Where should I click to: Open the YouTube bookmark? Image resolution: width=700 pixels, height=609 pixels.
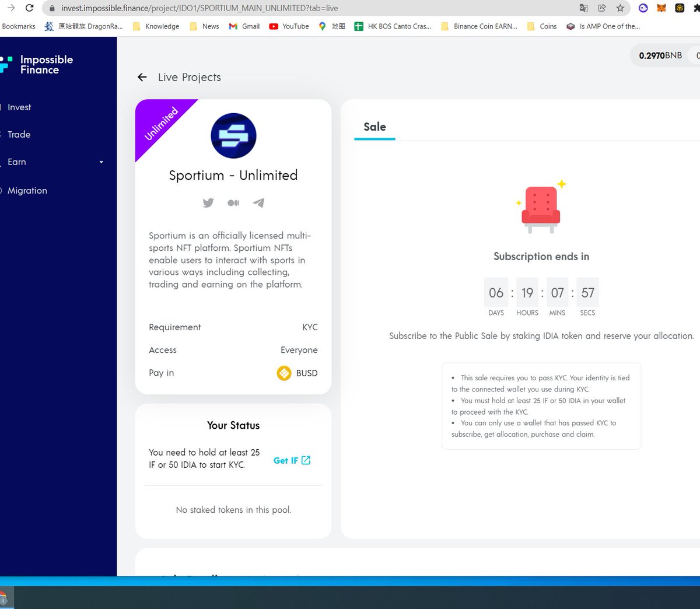click(x=289, y=26)
